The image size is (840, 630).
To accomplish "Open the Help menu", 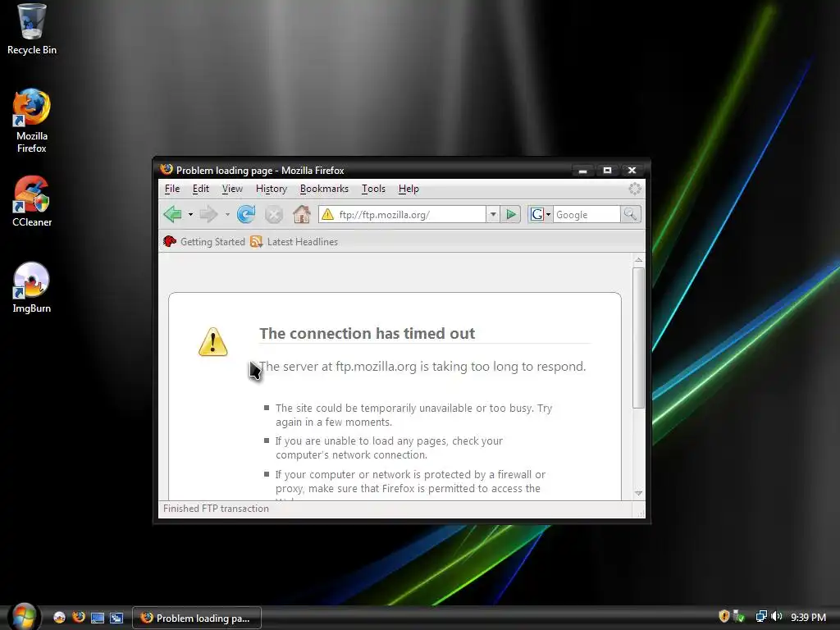I will 409,189.
